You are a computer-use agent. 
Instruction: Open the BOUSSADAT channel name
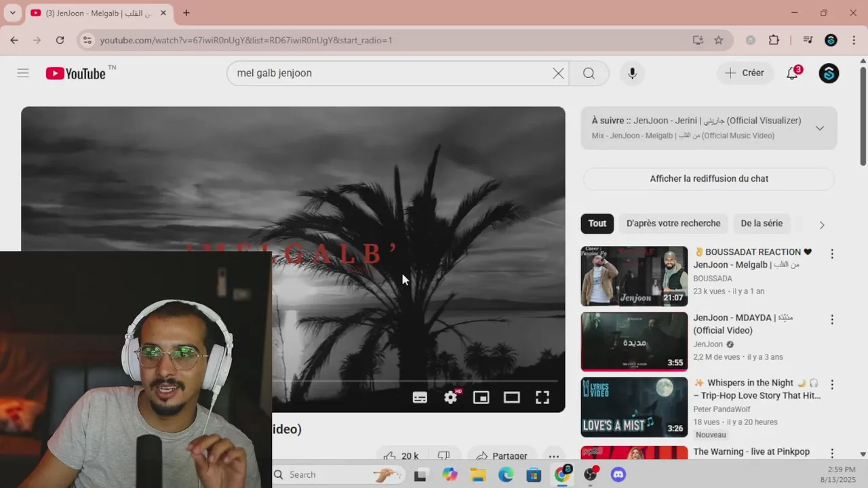click(x=713, y=279)
